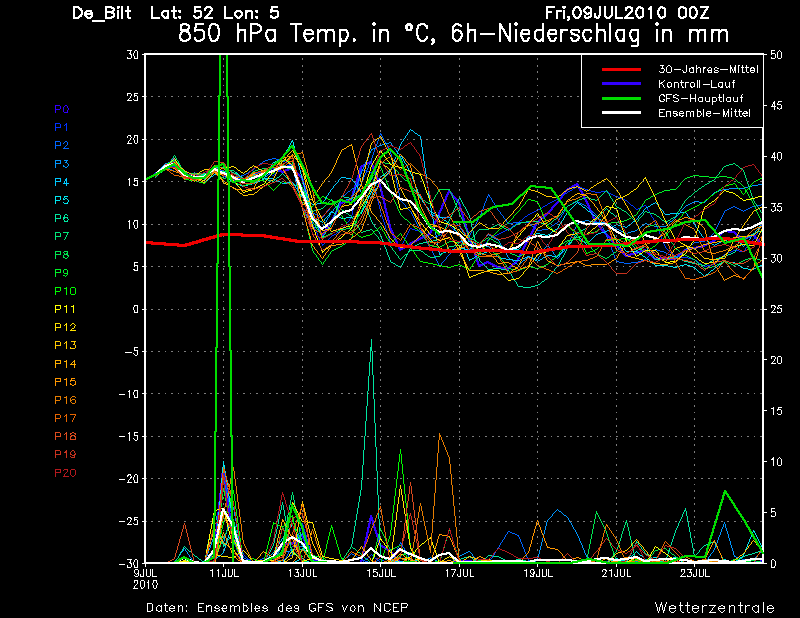Click the 20 value on left temperature axis

pyautogui.click(x=133, y=140)
